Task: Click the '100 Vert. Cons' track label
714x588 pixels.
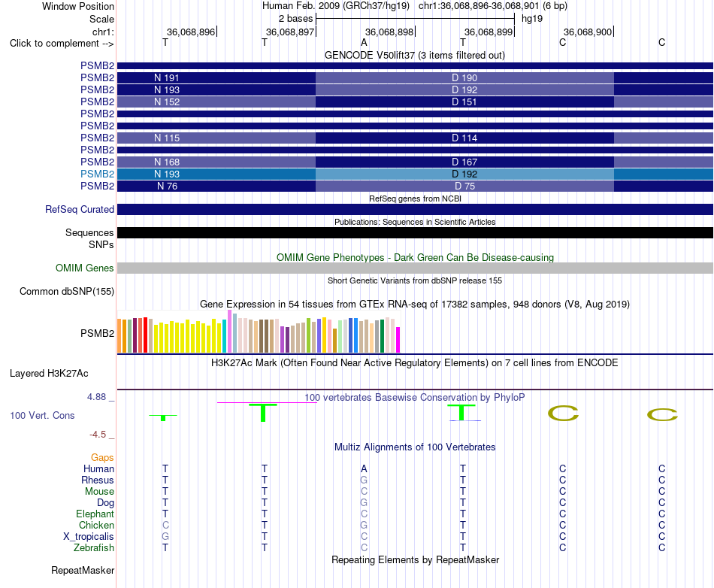Action: pyautogui.click(x=42, y=415)
